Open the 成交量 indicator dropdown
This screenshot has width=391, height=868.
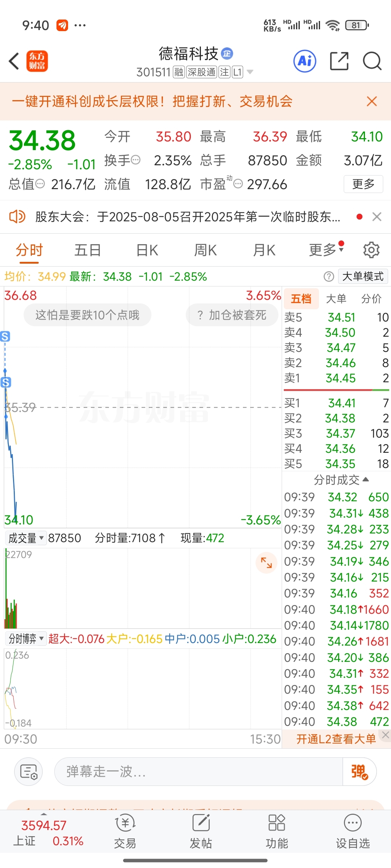(x=25, y=538)
